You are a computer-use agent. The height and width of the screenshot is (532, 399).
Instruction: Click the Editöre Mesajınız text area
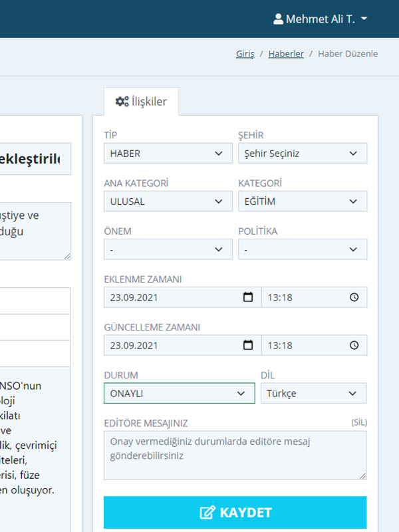click(235, 455)
